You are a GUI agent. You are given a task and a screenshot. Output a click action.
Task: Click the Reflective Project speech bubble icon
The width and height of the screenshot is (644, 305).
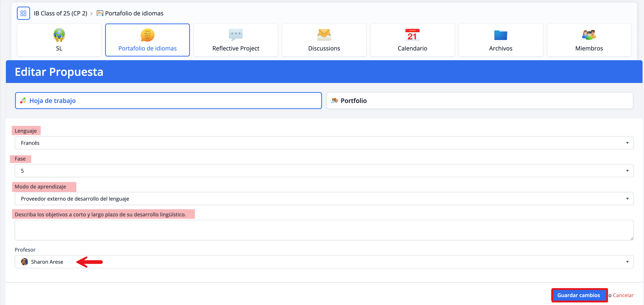(236, 35)
